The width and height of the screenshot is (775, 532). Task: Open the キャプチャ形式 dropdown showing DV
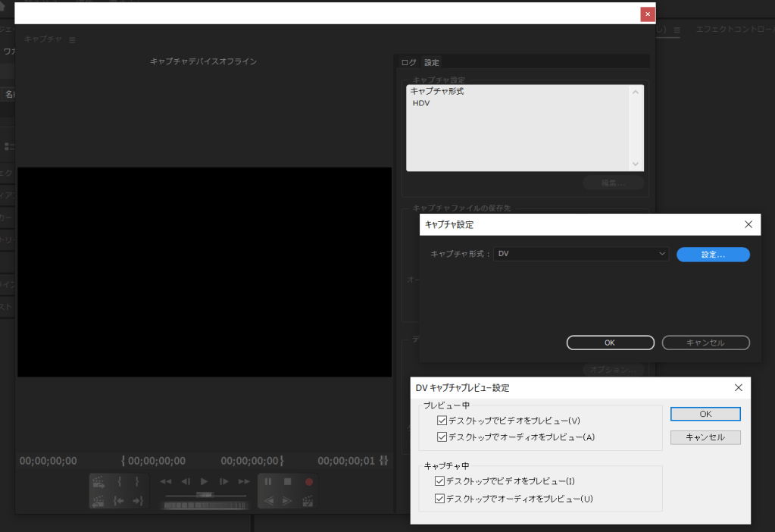[x=580, y=255]
